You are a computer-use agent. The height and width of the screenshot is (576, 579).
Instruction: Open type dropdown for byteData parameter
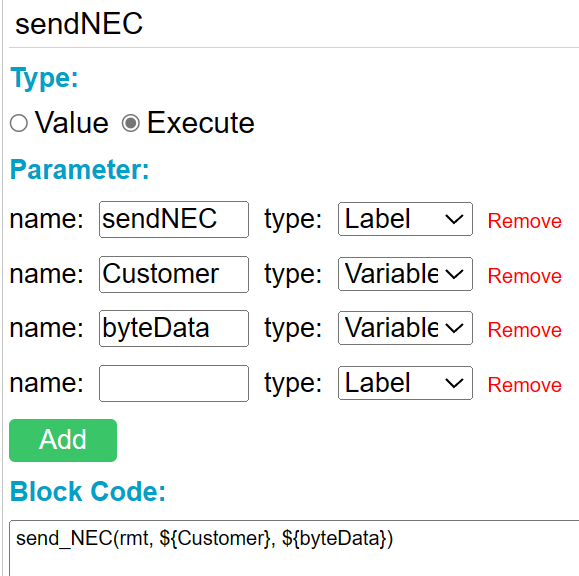point(405,328)
